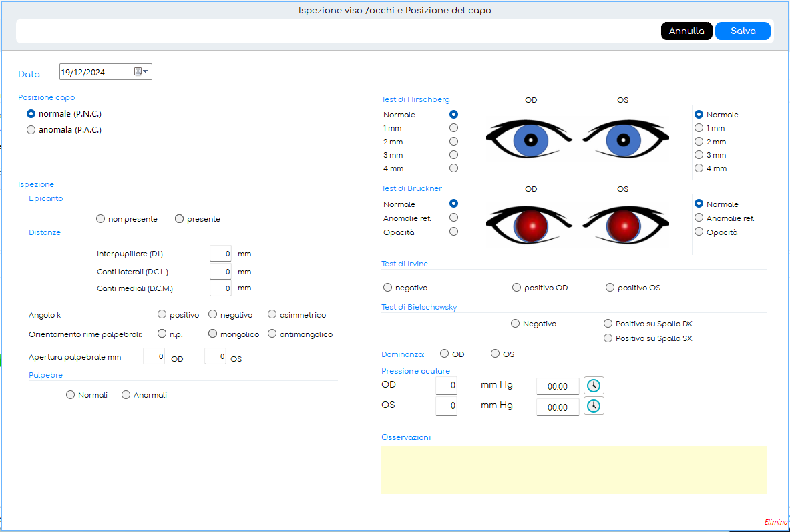Select Epicanto presente option
The height and width of the screenshot is (532, 790).
(x=179, y=219)
